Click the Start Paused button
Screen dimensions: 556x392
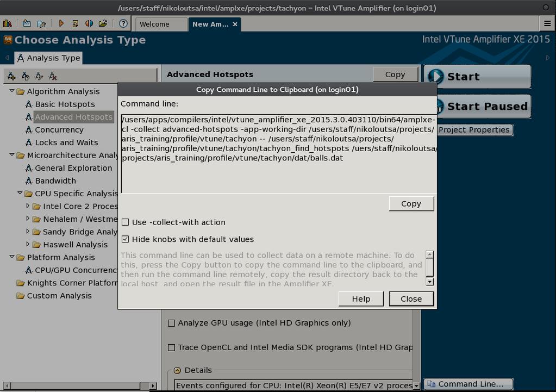(x=484, y=106)
